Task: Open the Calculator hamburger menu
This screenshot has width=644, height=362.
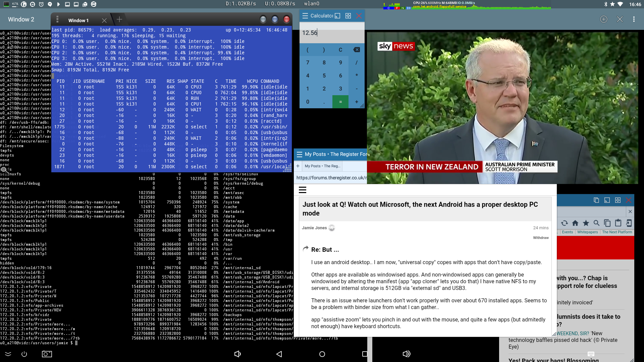Action: click(x=305, y=16)
